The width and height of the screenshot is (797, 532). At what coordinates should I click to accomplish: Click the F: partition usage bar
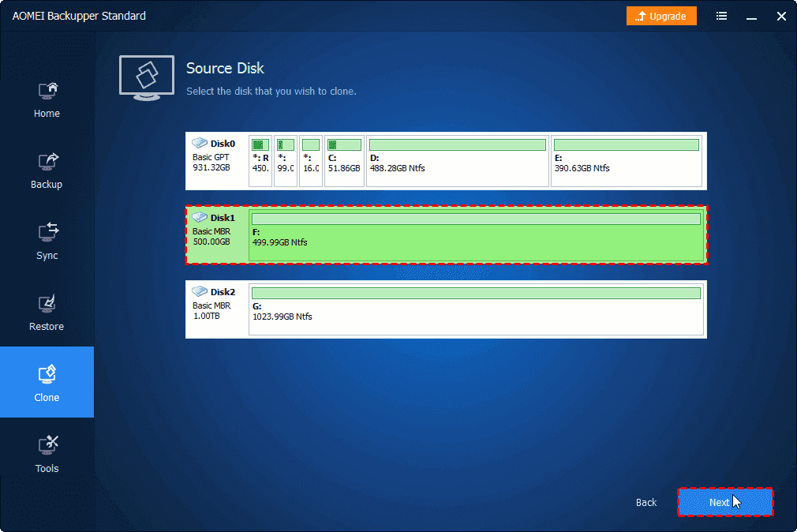476,219
